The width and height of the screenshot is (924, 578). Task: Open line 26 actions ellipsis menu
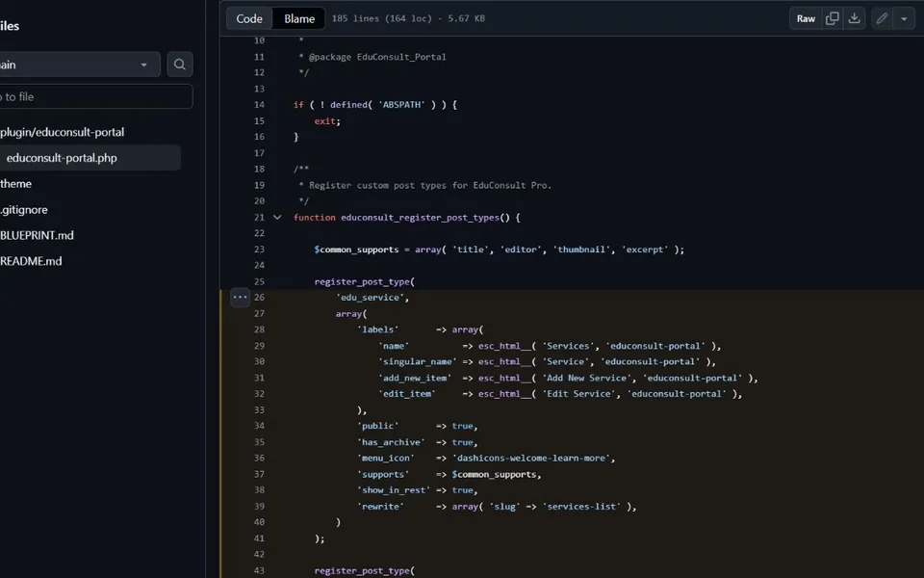[240, 298]
